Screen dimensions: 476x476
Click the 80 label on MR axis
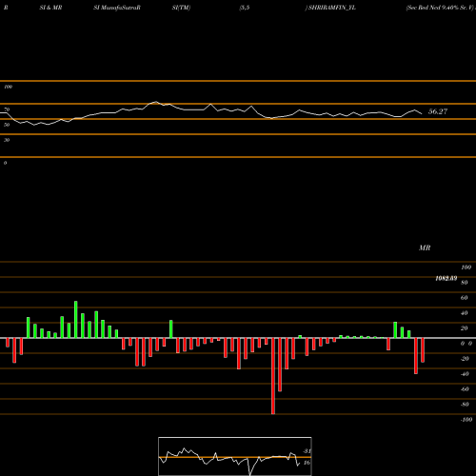465,283
